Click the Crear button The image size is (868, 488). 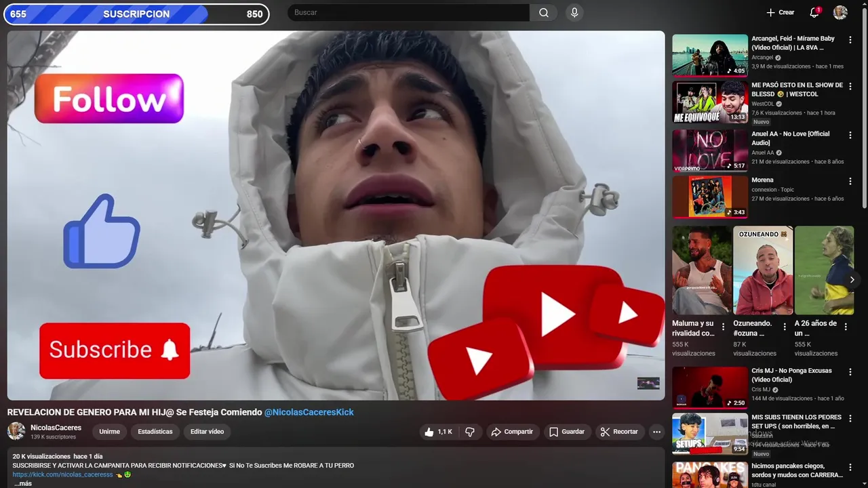coord(781,13)
